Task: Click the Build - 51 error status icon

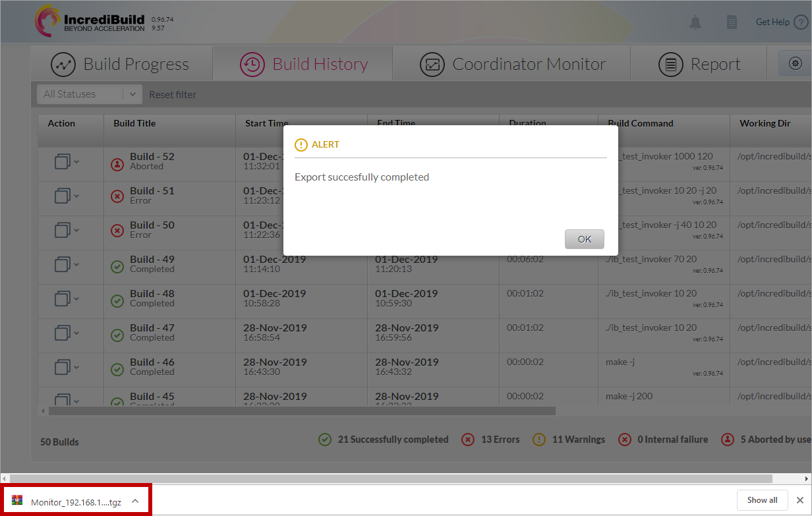Action: click(117, 196)
